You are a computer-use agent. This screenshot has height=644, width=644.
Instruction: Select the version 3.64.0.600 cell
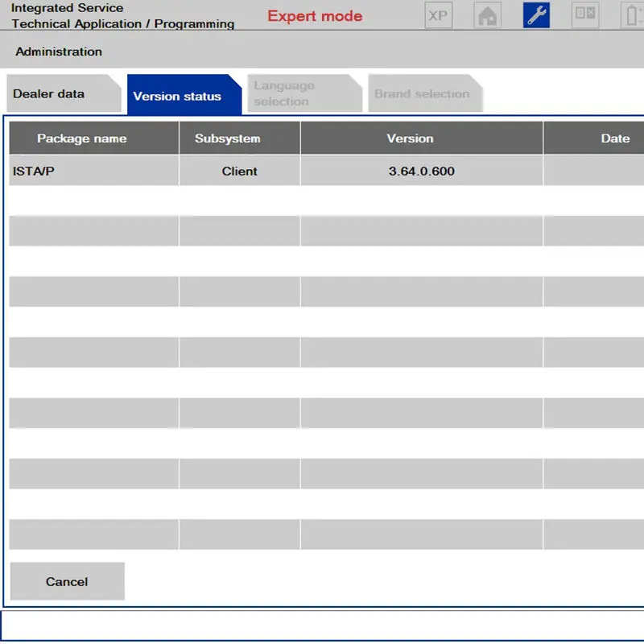click(x=421, y=171)
